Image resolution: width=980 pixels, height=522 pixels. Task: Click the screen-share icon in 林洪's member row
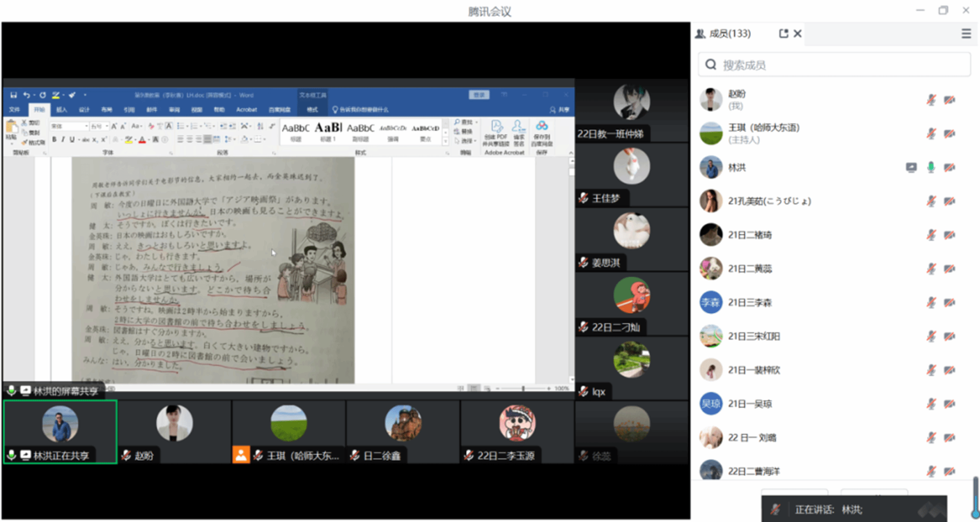point(911,167)
